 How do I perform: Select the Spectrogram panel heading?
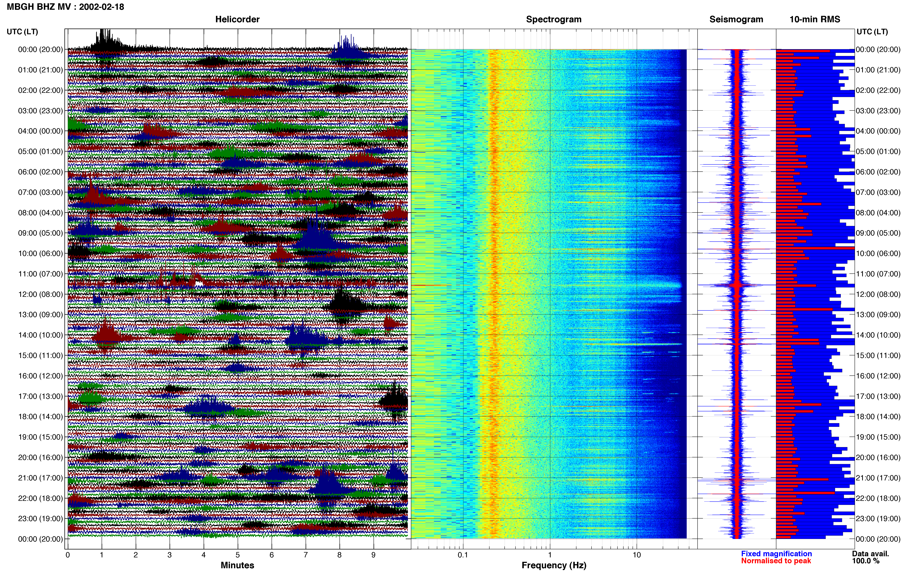click(x=554, y=19)
